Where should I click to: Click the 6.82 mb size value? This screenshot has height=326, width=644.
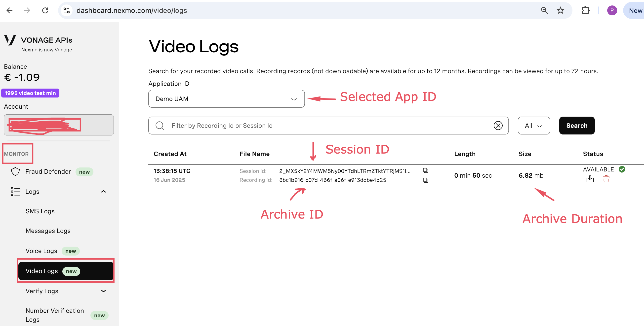click(531, 175)
